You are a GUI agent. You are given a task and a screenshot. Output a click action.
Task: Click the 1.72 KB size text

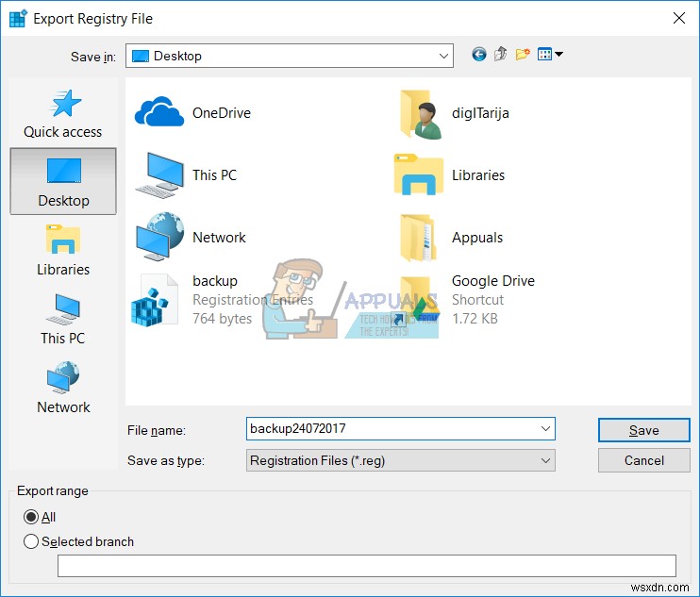[x=475, y=319]
